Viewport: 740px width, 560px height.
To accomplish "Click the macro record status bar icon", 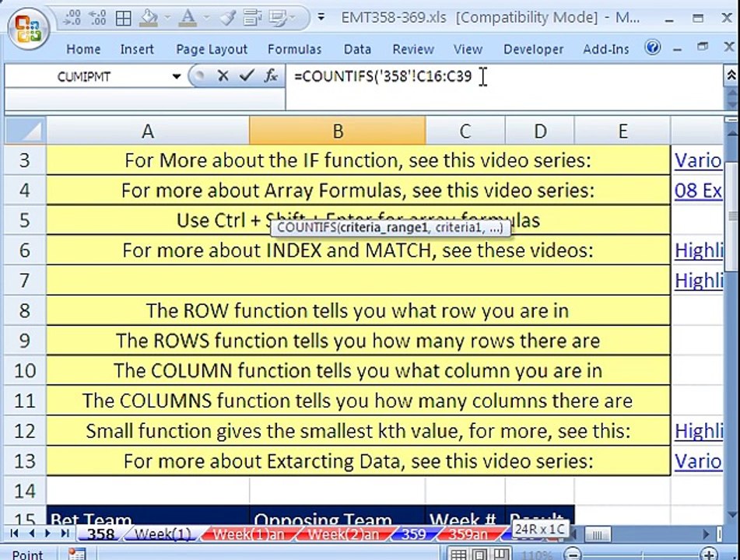I will coord(77,554).
